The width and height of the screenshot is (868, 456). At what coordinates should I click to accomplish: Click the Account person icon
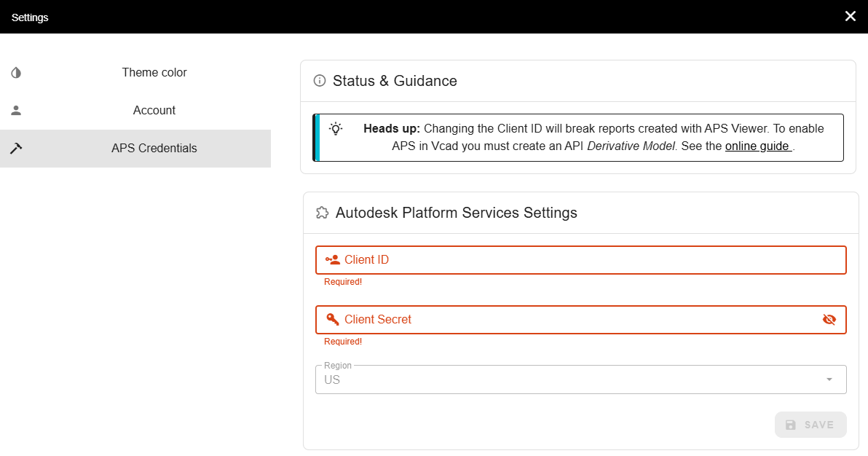point(16,111)
